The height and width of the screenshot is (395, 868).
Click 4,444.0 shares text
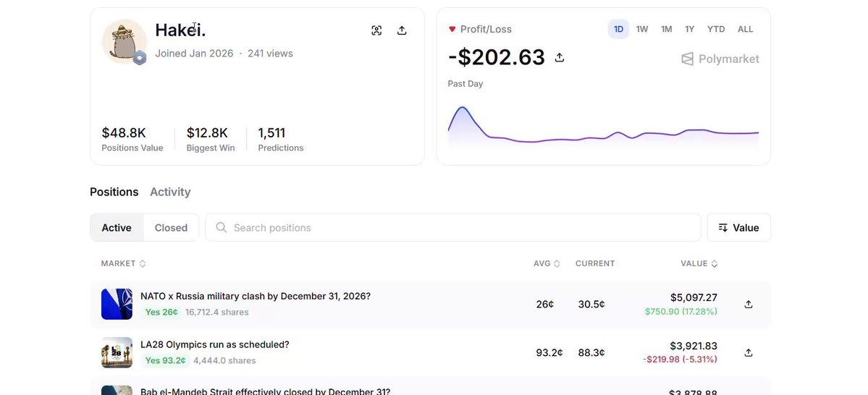coord(224,360)
